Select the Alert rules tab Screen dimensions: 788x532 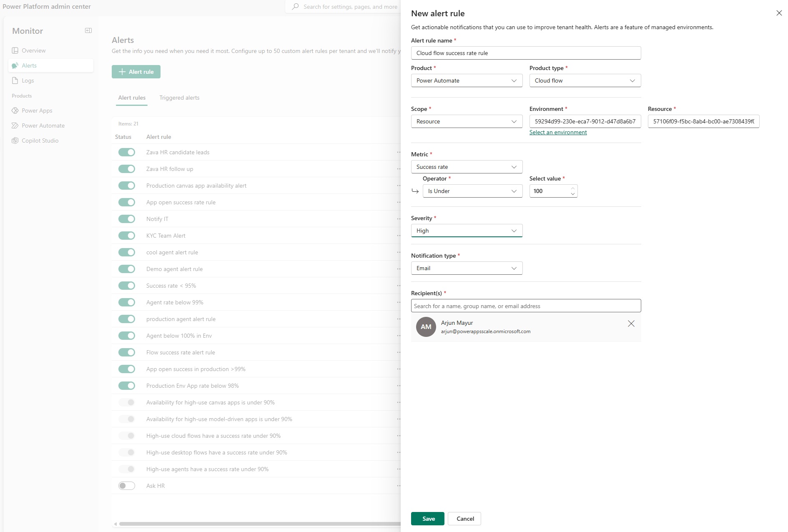pos(131,98)
